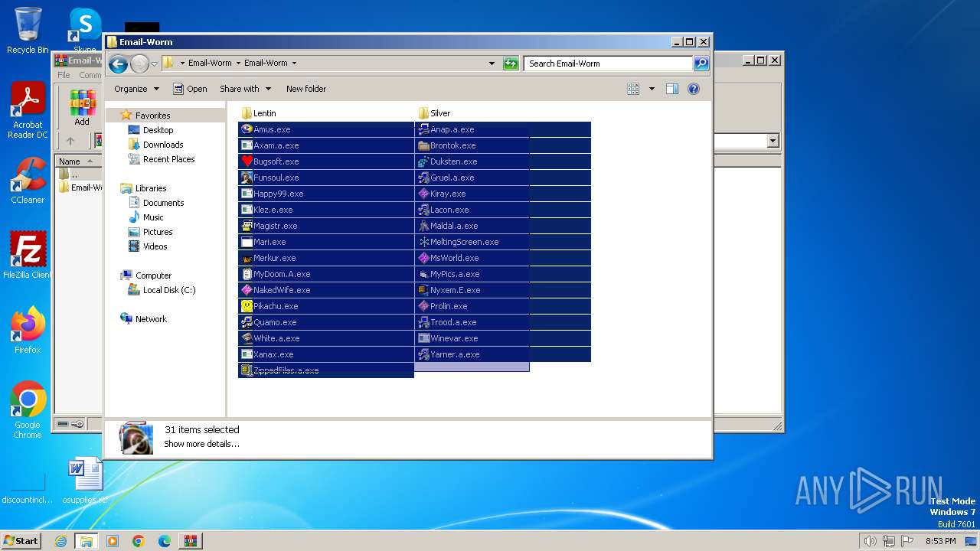This screenshot has height=551, width=980.
Task: Select the White.a.exe file icon
Action: [247, 338]
